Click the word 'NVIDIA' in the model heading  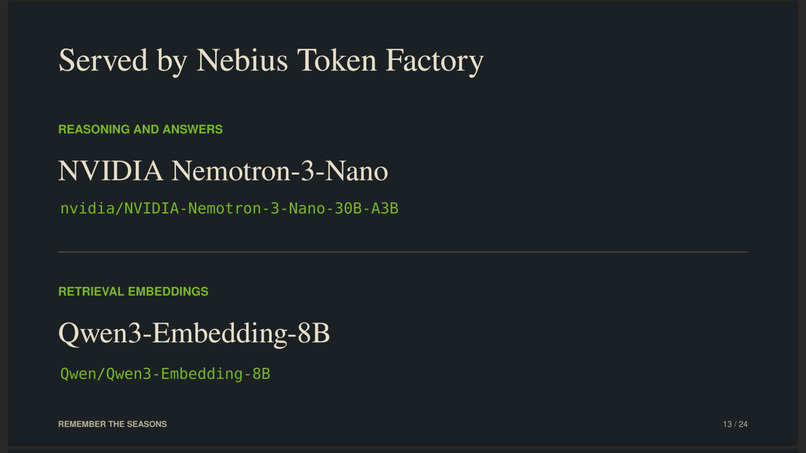tap(111, 171)
